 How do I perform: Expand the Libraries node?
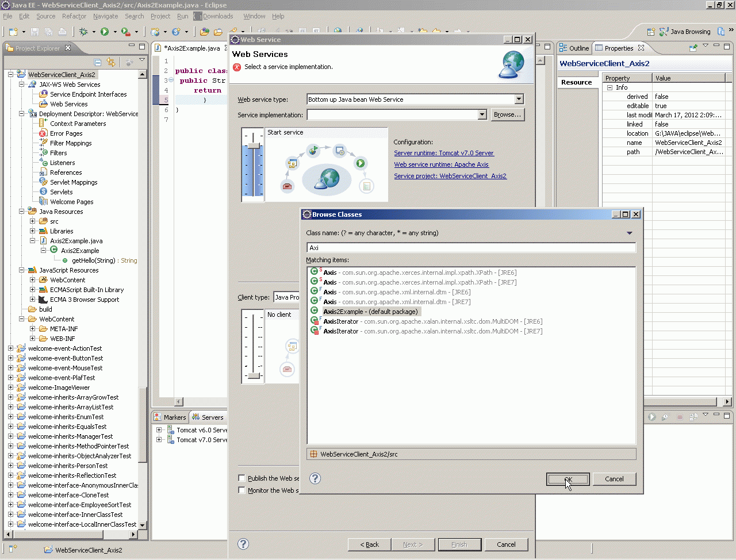[33, 231]
